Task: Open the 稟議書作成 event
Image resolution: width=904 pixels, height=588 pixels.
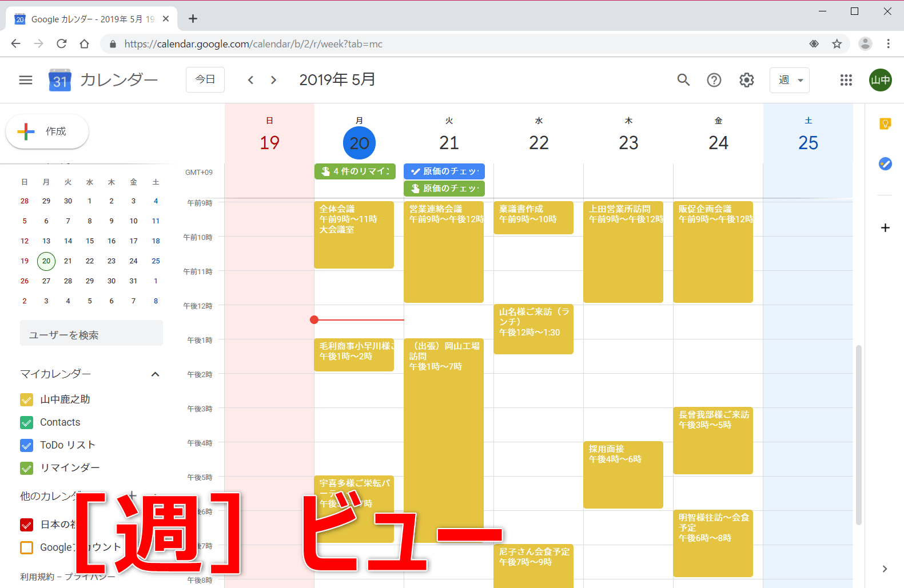Action: coord(533,218)
